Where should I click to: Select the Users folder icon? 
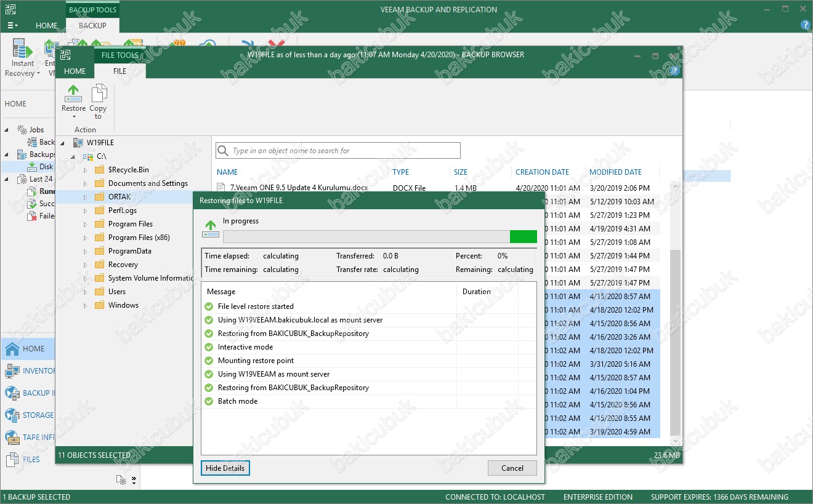(x=99, y=292)
